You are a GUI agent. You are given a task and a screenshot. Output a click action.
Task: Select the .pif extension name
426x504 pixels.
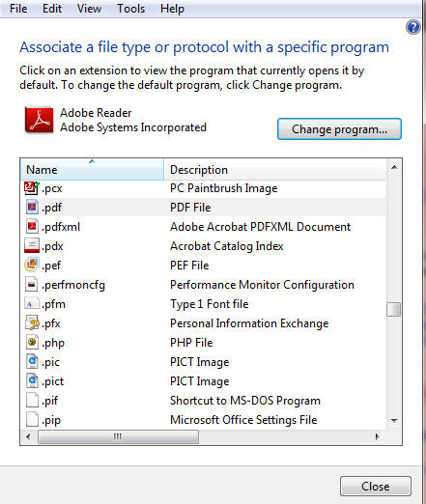(49, 401)
